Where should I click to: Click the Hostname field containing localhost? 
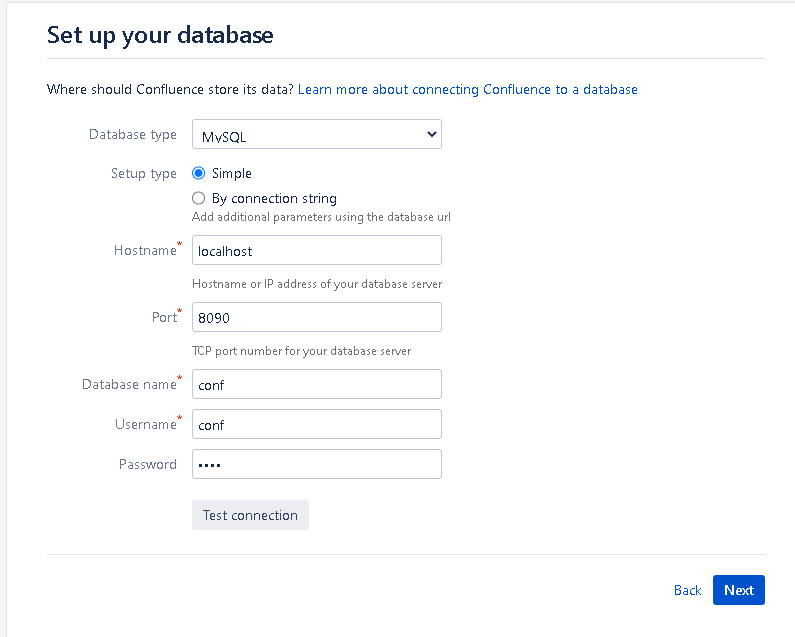click(316, 250)
